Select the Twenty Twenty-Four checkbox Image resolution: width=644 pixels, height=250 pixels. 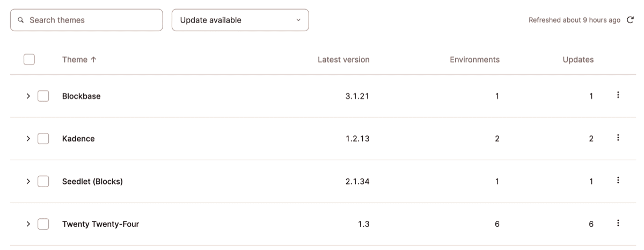coord(43,224)
